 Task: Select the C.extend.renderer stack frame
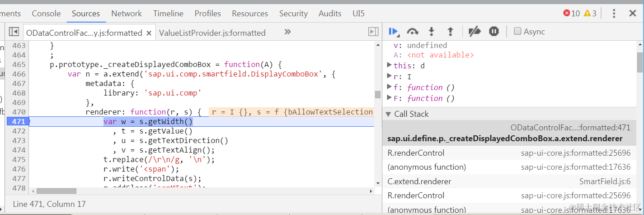point(509,182)
